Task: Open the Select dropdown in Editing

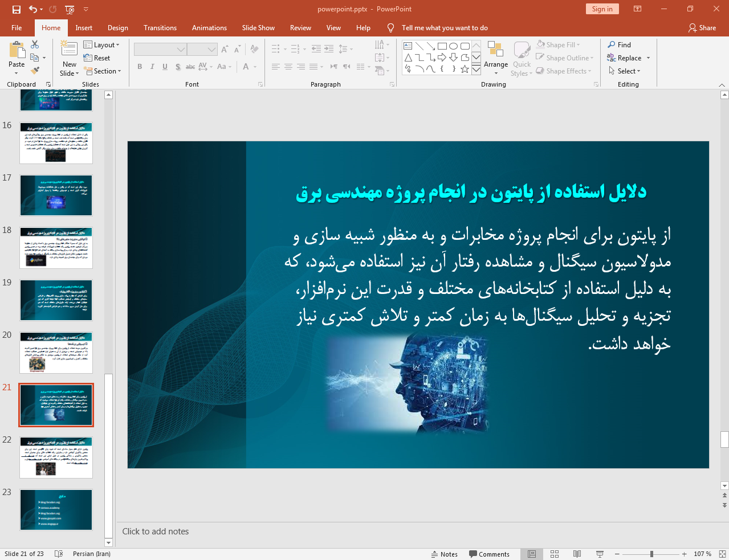Action: [625, 71]
